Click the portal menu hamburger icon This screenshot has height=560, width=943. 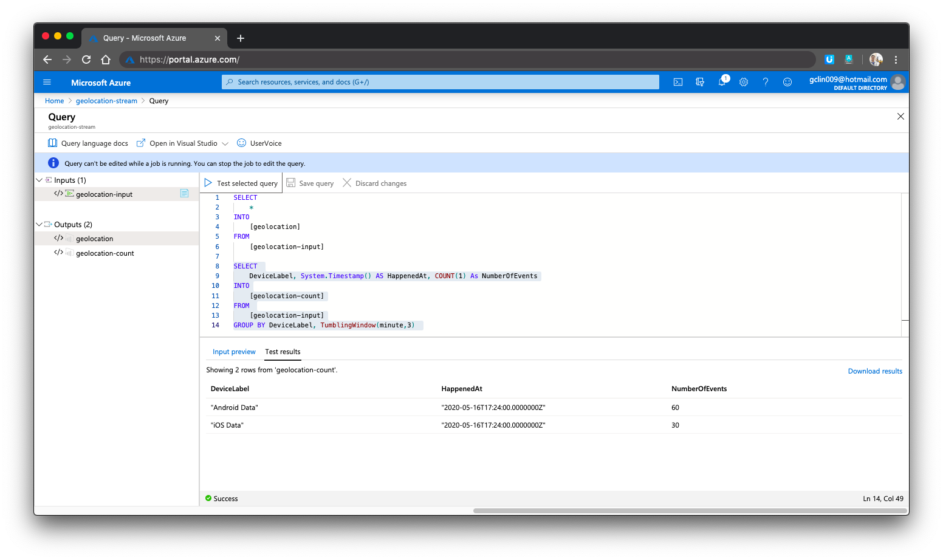tap(47, 81)
